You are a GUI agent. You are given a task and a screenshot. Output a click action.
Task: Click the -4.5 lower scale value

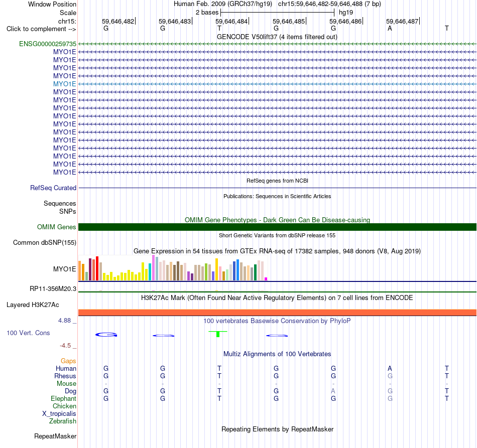65,346
